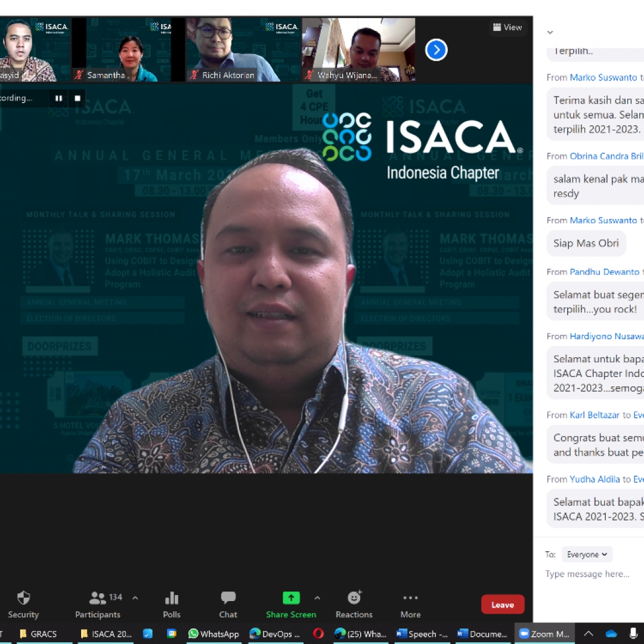Click the Type message here field
Image resolution: width=644 pixels, height=644 pixels.
click(588, 574)
